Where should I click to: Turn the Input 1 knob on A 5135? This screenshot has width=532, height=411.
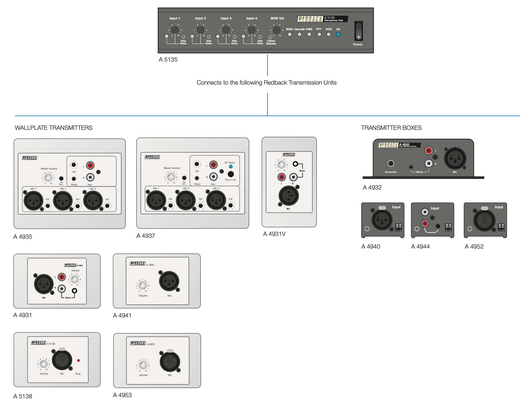[175, 30]
